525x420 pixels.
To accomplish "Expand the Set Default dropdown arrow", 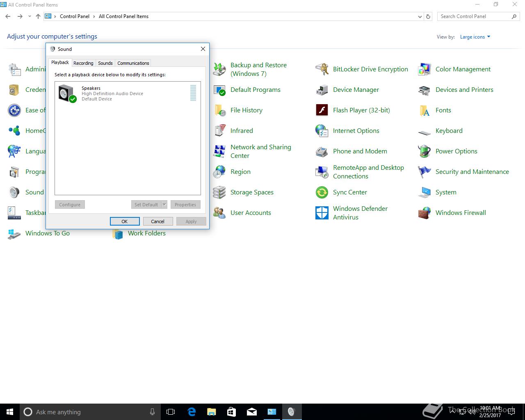I will (164, 205).
